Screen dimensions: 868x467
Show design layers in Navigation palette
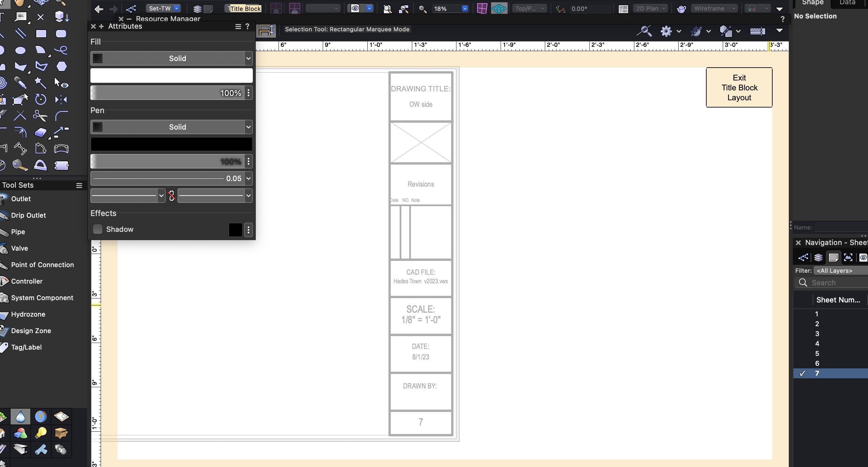[818, 257]
